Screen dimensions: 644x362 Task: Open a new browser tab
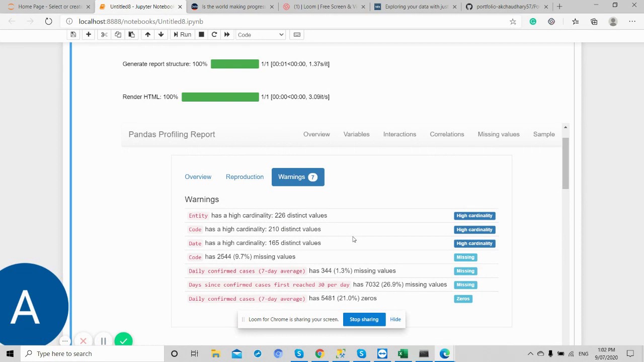point(559,7)
